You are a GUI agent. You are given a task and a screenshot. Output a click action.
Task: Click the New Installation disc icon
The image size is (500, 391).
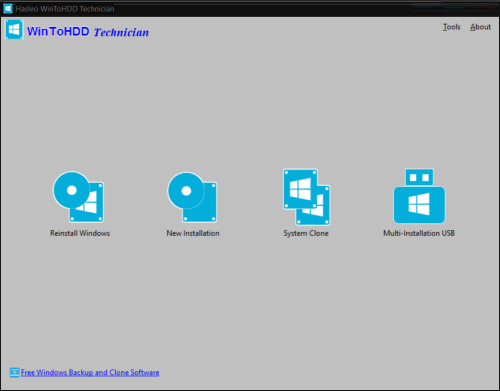click(192, 197)
